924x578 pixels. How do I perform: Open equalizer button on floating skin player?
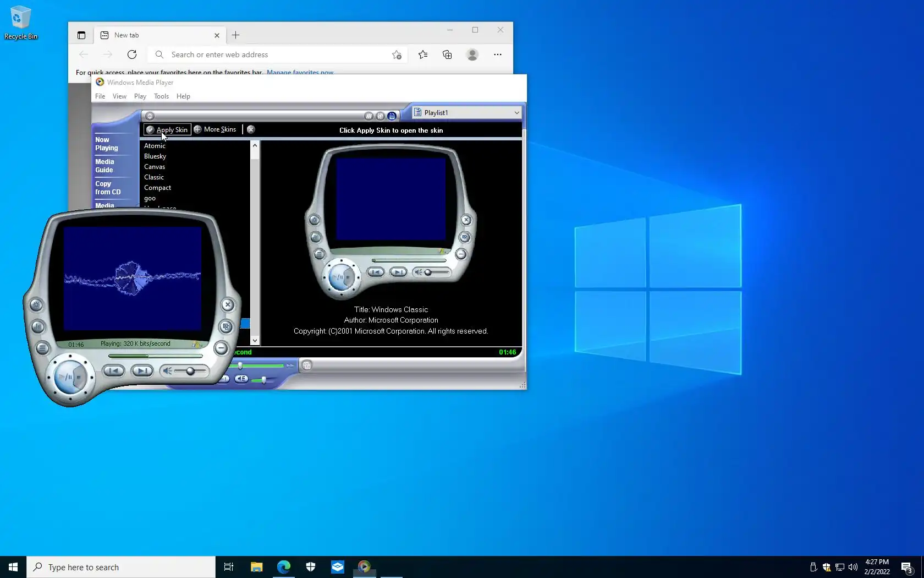tap(37, 326)
